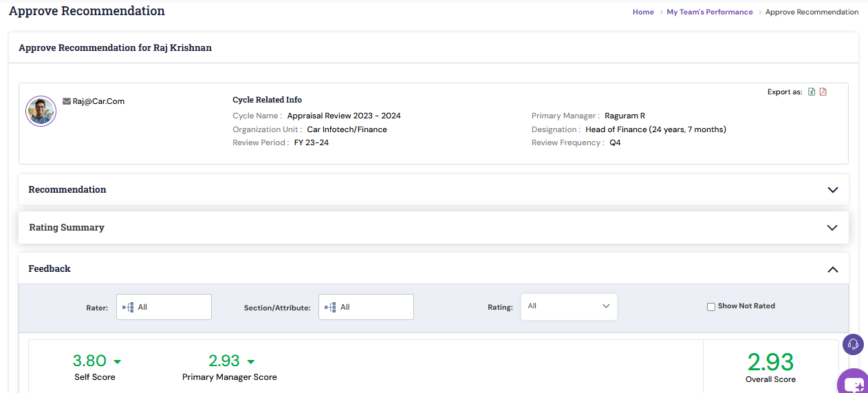
Task: Click Car Infotech/Finance organization unit
Action: [347, 129]
